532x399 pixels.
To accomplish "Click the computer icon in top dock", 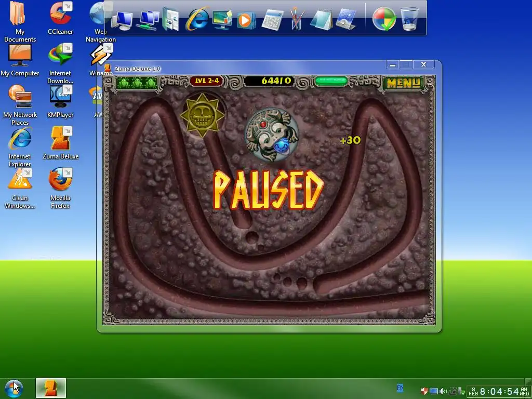I will [122, 20].
